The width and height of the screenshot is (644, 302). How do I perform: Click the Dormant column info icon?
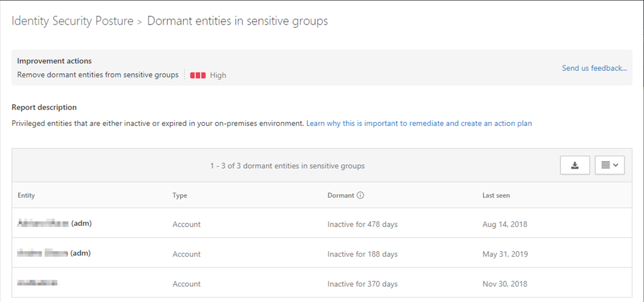point(360,196)
